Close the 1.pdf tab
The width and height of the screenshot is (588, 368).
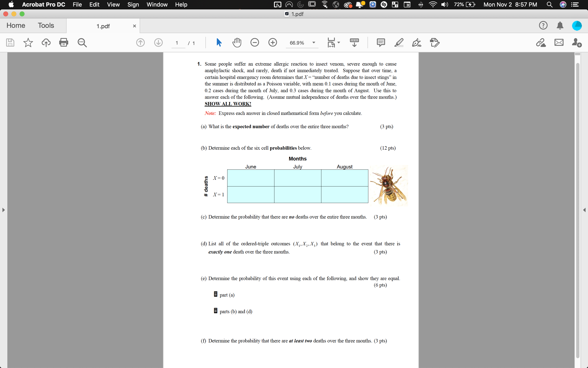[134, 26]
